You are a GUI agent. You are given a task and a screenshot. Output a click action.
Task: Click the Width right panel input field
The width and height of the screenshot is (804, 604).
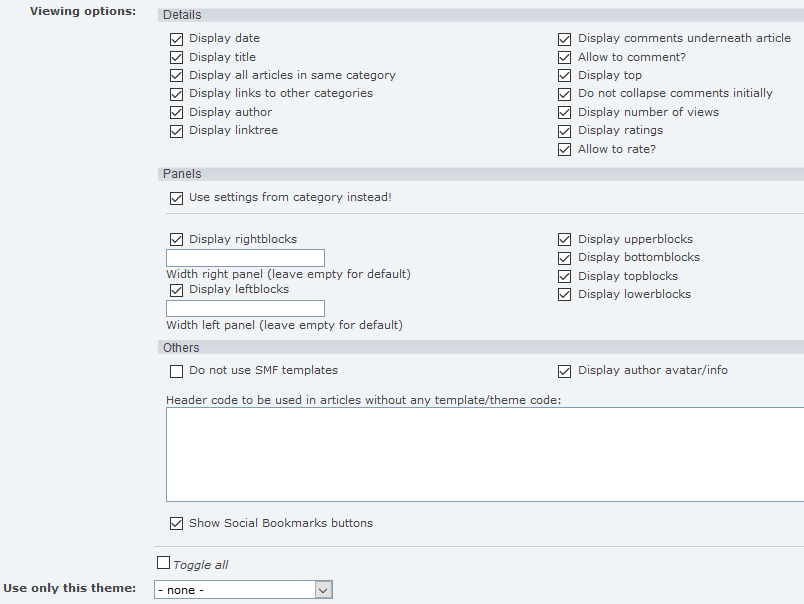pyautogui.click(x=245, y=258)
